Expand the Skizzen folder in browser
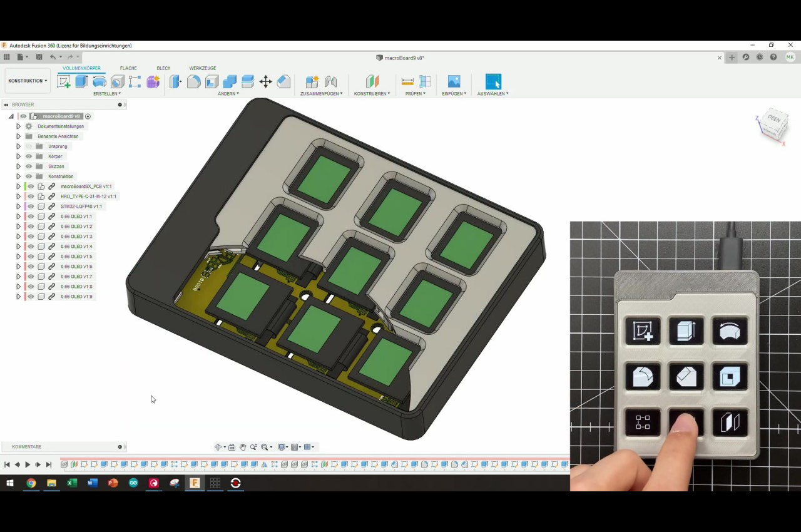 click(18, 166)
